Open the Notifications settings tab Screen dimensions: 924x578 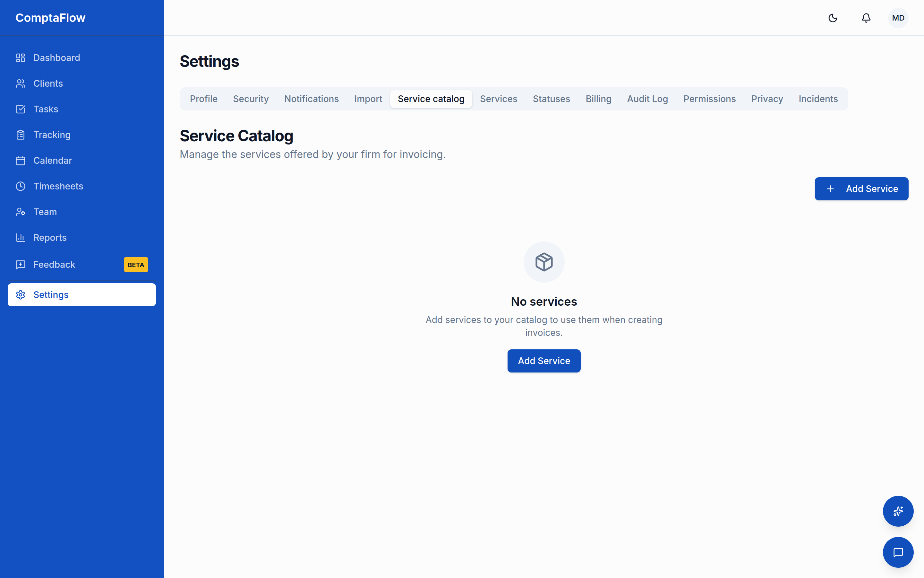click(x=312, y=99)
